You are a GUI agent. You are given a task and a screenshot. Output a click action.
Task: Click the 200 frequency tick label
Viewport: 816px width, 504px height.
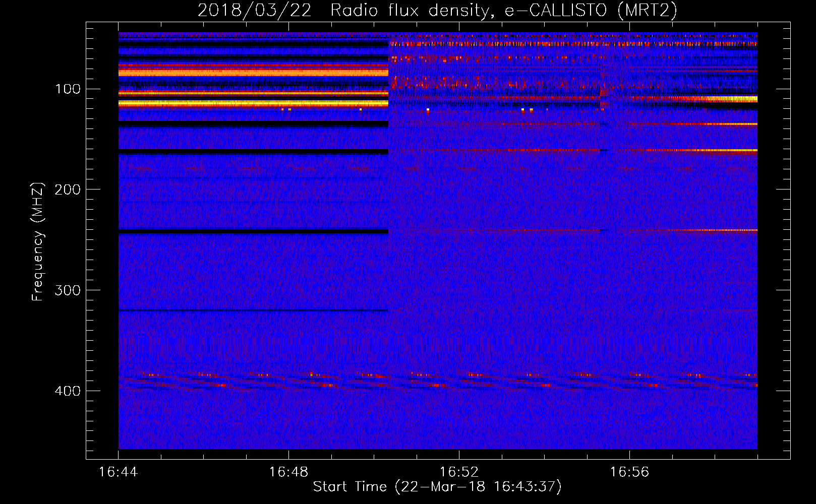68,190
